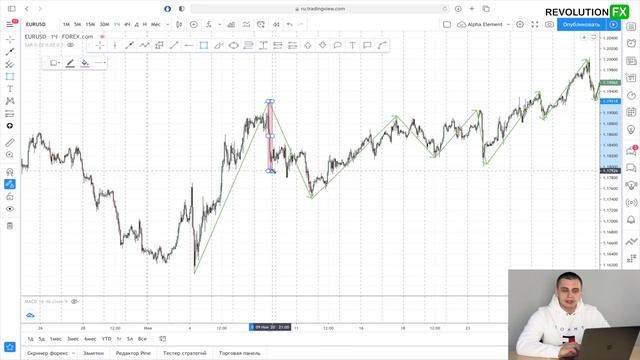This screenshot has width=640, height=360.
Task: Open the prediction and measurement tools
Action: [x=10, y=113]
